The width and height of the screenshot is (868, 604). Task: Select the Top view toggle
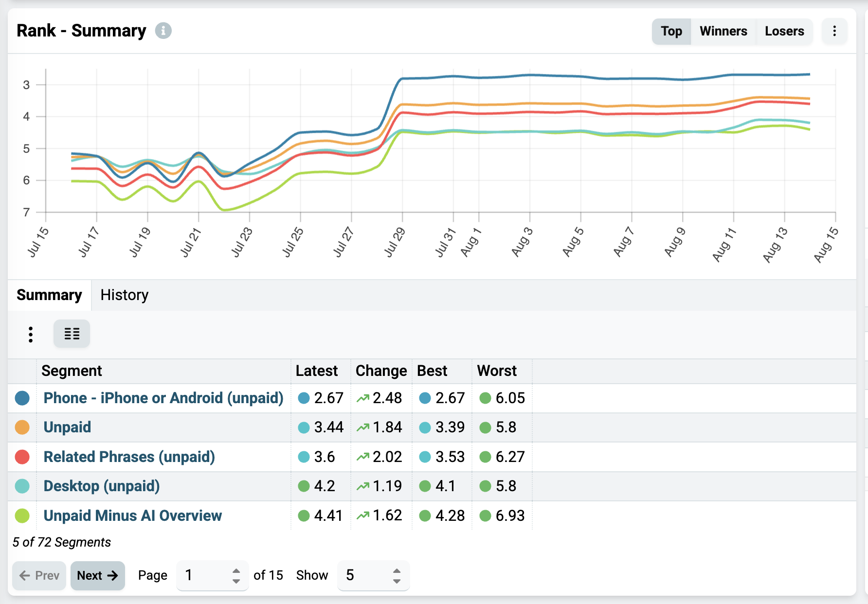(671, 31)
